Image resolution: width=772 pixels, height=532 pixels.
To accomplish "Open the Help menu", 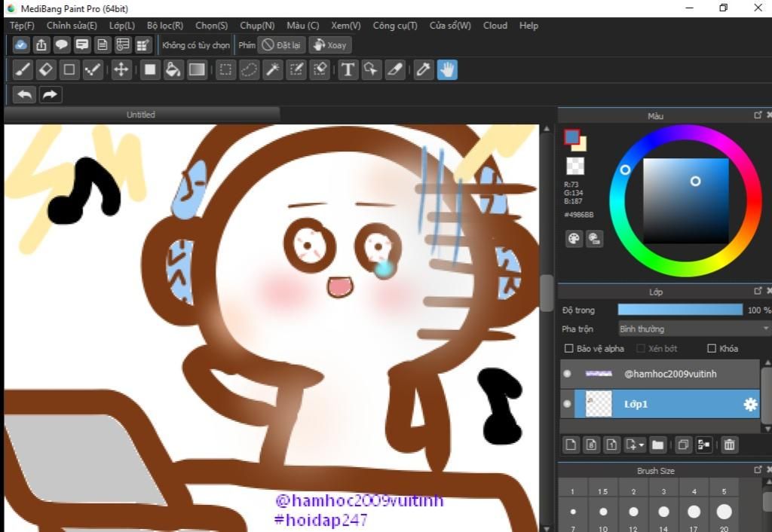I will (x=528, y=26).
